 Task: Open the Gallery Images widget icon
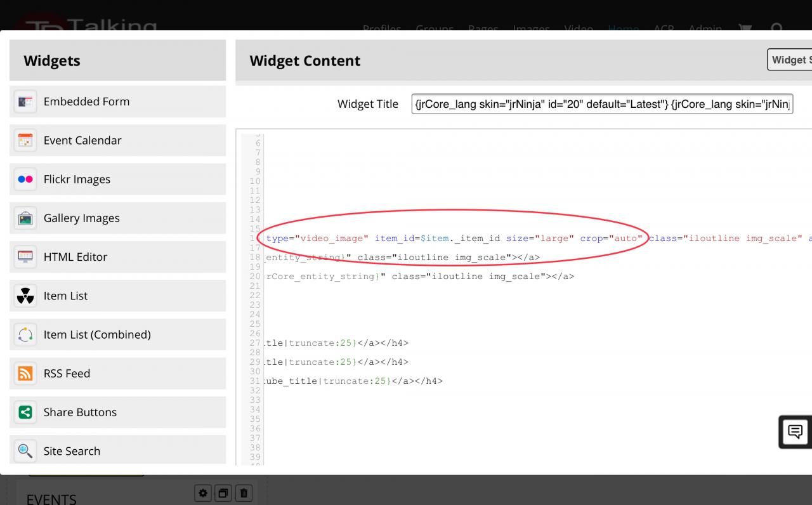pos(25,218)
